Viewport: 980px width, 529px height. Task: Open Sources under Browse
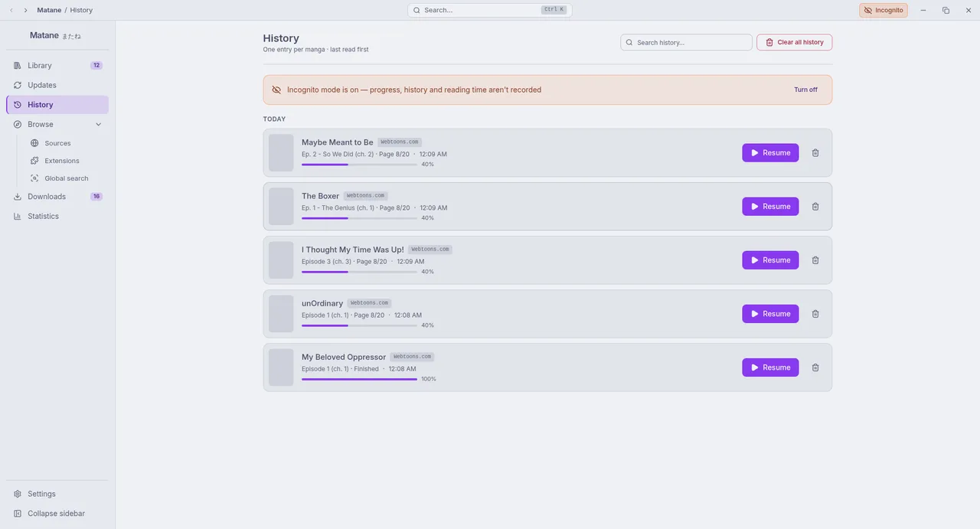(x=66, y=143)
